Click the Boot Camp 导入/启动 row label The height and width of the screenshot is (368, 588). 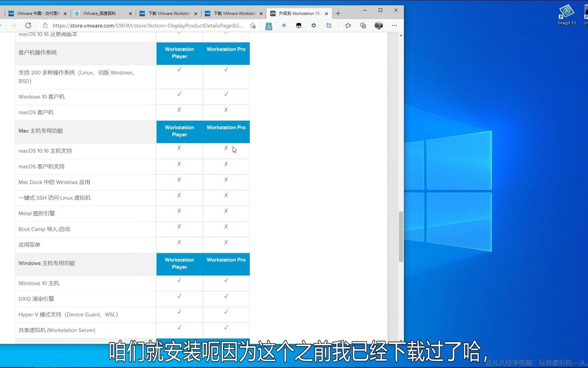[44, 229]
